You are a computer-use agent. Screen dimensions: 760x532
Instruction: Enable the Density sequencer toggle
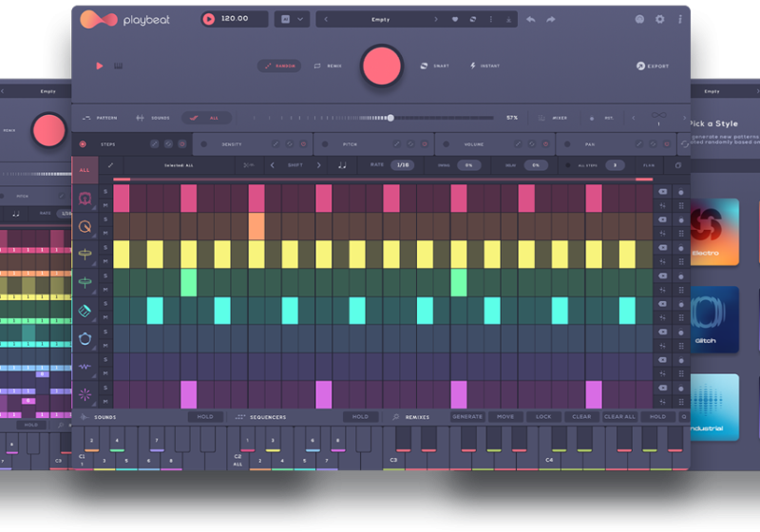tap(203, 144)
